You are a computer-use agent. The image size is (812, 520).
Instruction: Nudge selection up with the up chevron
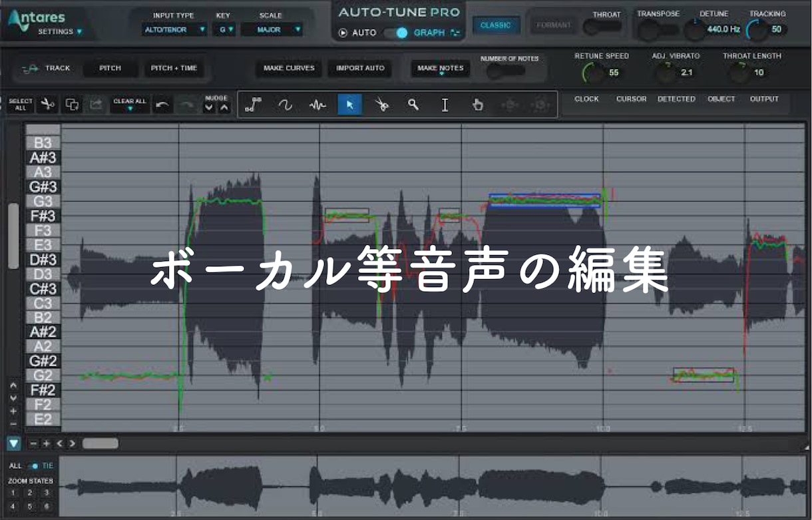[224, 108]
